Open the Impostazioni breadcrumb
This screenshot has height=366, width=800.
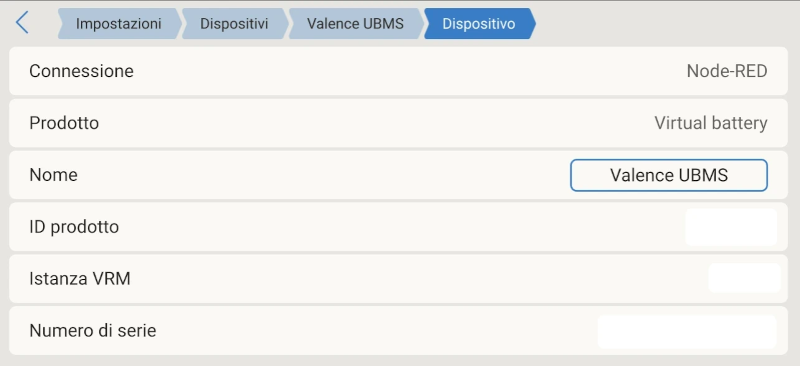click(119, 23)
